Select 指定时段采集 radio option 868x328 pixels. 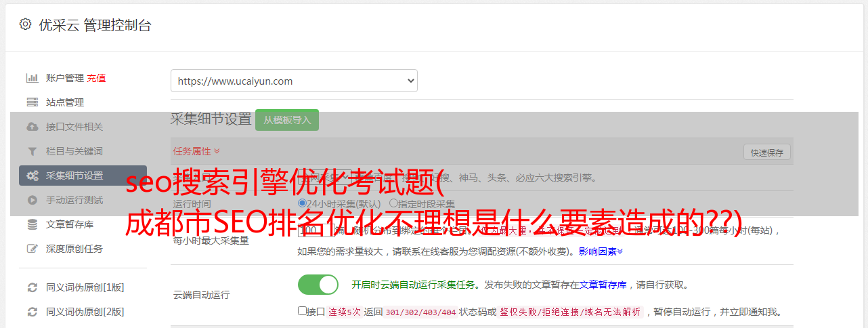tap(393, 203)
